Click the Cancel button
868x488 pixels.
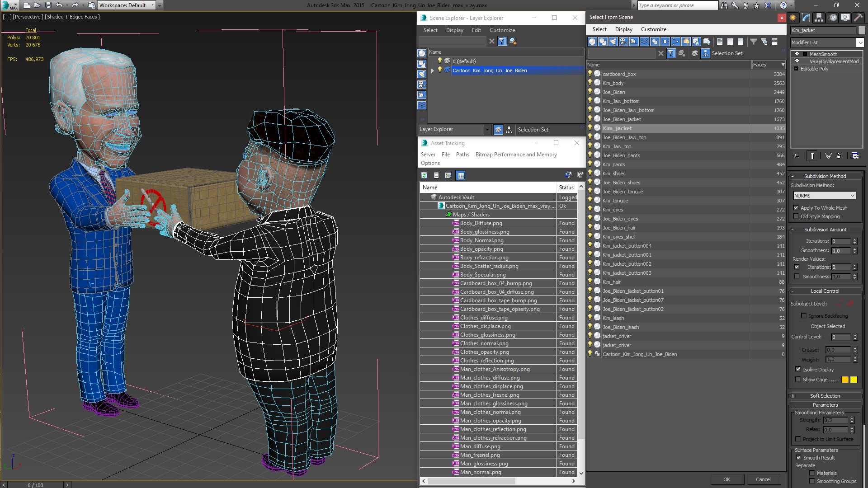click(x=763, y=479)
